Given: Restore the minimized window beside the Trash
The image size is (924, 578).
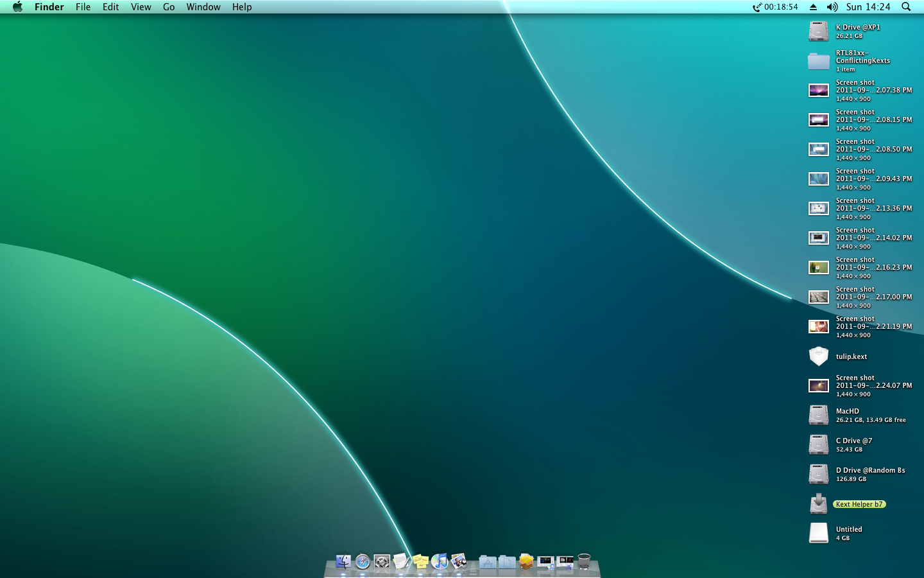Looking at the screenshot, I should tap(565, 563).
